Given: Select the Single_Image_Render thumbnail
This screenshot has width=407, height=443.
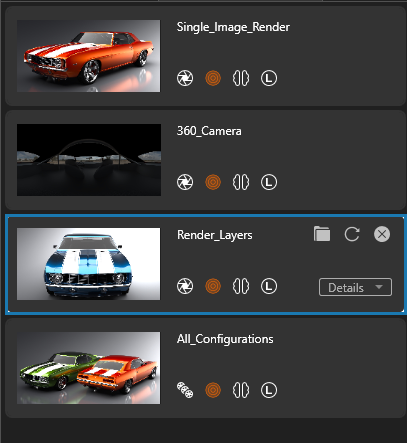Looking at the screenshot, I should [x=89, y=56].
